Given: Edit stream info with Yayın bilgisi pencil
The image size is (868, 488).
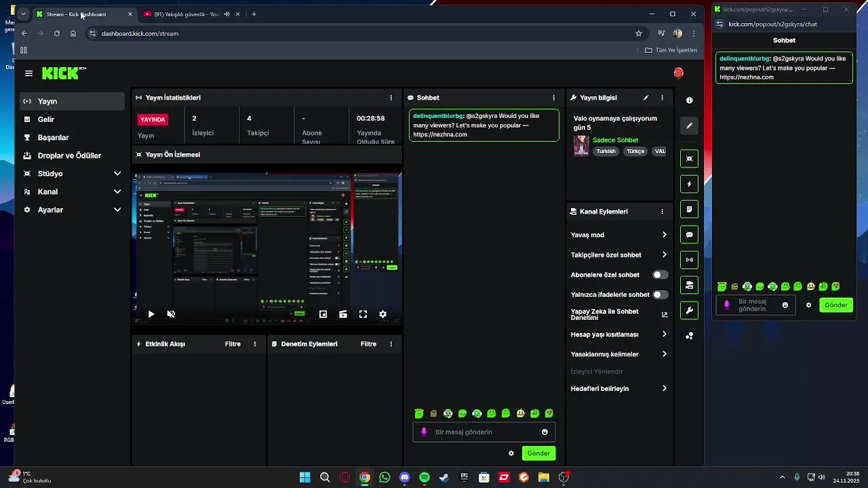Looking at the screenshot, I should tap(646, 98).
